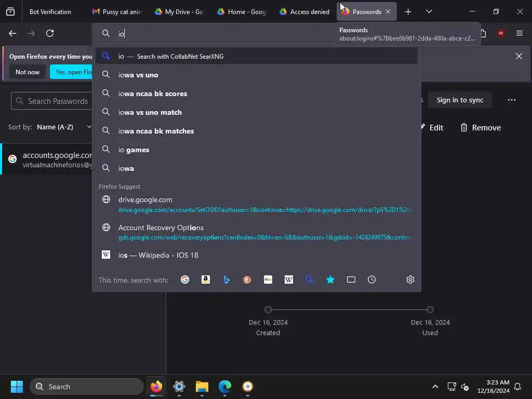
Task: Open Settings gear from the taskbar
Action: (x=179, y=387)
